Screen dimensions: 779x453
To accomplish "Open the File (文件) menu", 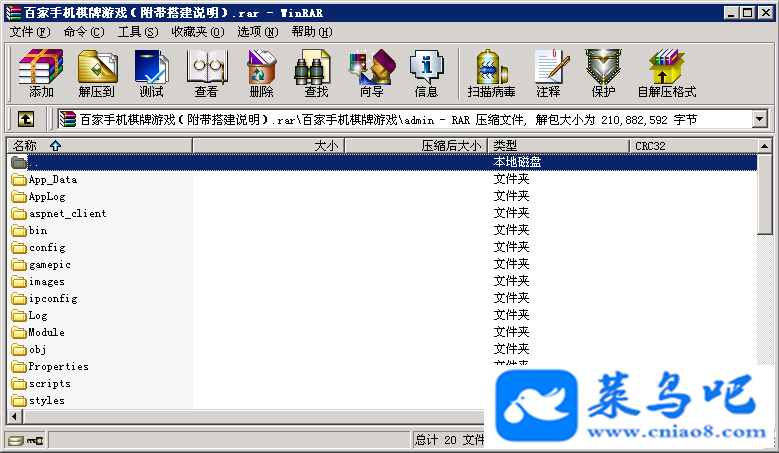I will click(x=30, y=32).
